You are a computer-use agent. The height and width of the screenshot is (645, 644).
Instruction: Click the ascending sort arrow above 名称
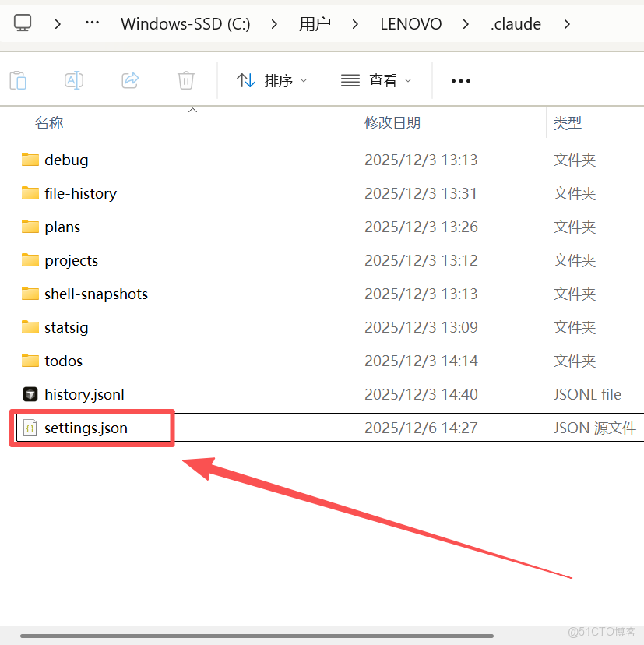(x=192, y=111)
